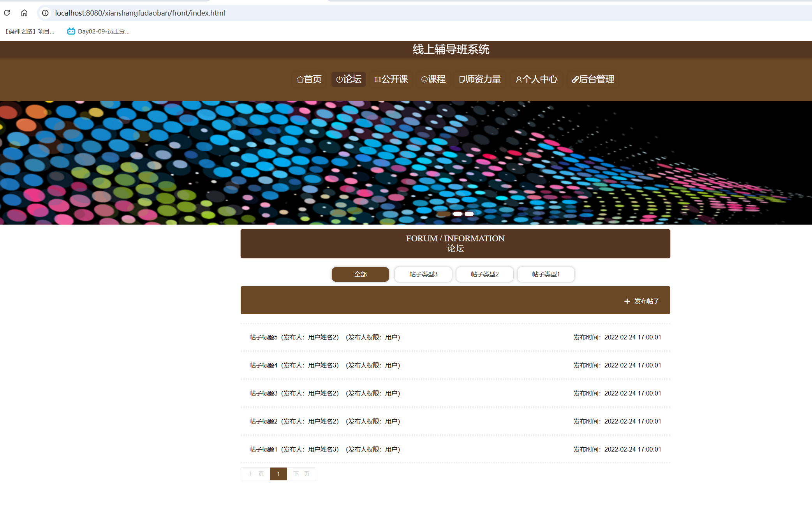Viewport: 812px width, 515px height.
Task: Filter posts by 帖子类型1
Action: point(546,274)
